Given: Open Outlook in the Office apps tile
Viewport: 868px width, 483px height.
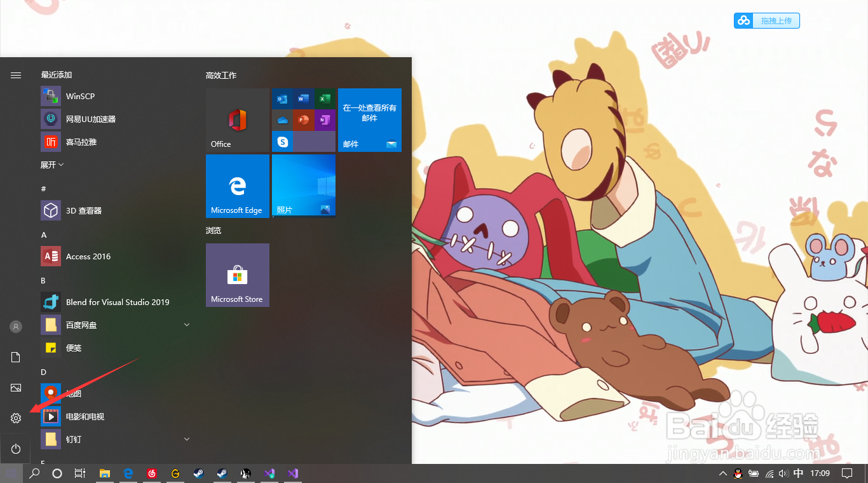Looking at the screenshot, I should tap(282, 99).
